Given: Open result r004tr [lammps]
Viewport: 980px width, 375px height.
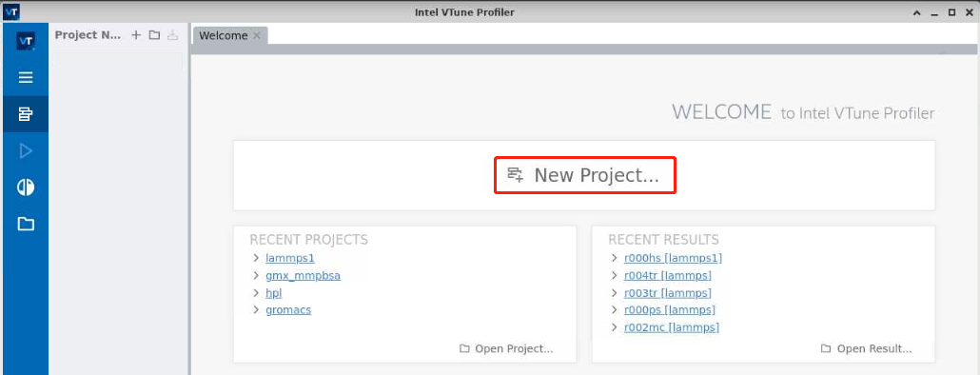Looking at the screenshot, I should click(x=668, y=275).
